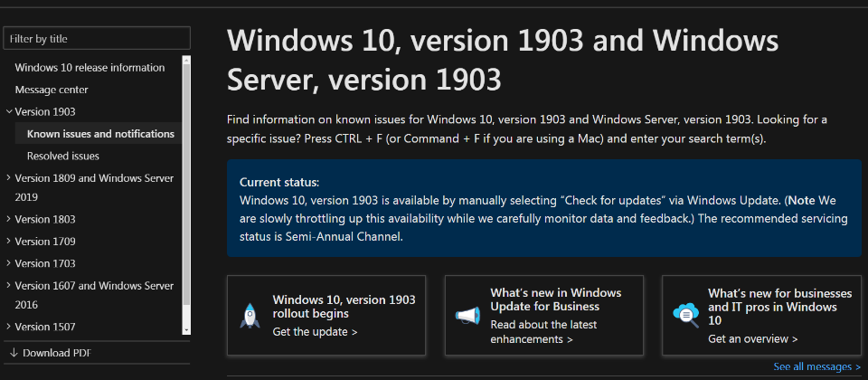The image size is (868, 380).
Task: Click the page heading Windows 10, version 1903
Action: [x=503, y=61]
